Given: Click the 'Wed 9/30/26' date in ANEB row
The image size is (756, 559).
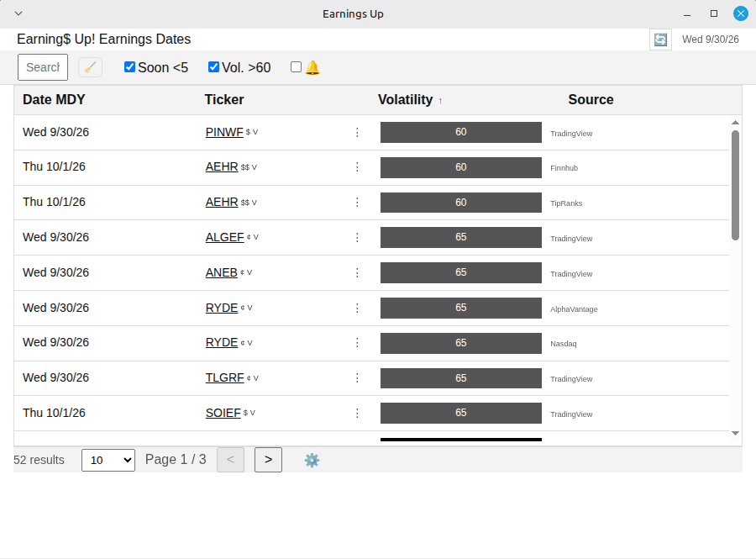Looking at the screenshot, I should [x=56, y=272].
